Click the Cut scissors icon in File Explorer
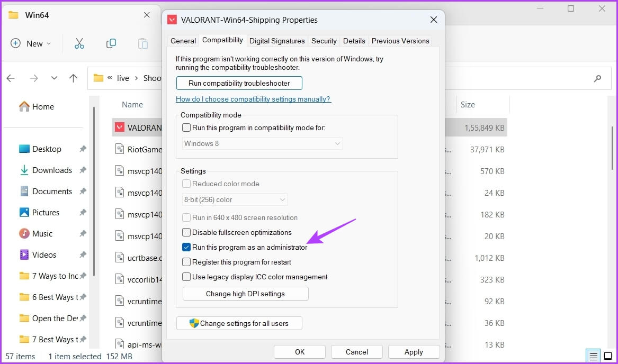 click(79, 43)
